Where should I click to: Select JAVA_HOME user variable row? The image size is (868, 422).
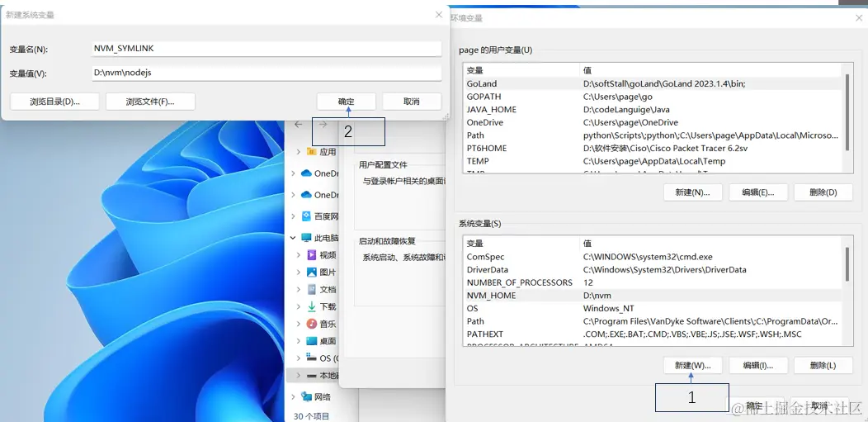(x=653, y=110)
